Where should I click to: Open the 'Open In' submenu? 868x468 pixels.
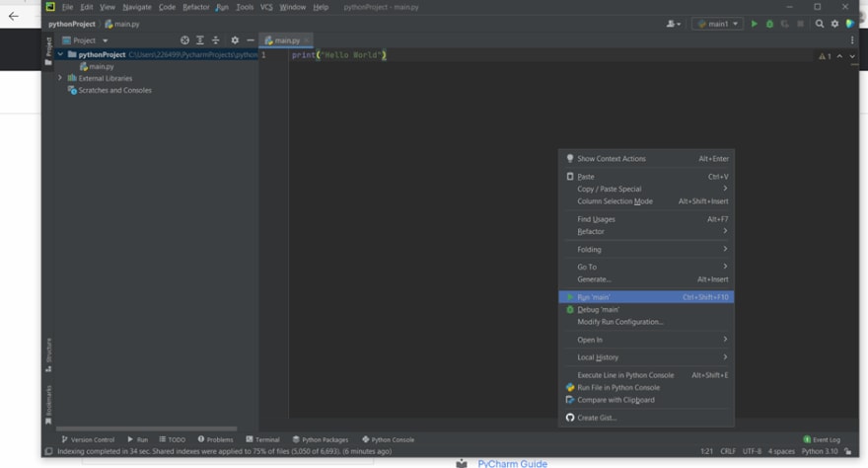coord(646,340)
